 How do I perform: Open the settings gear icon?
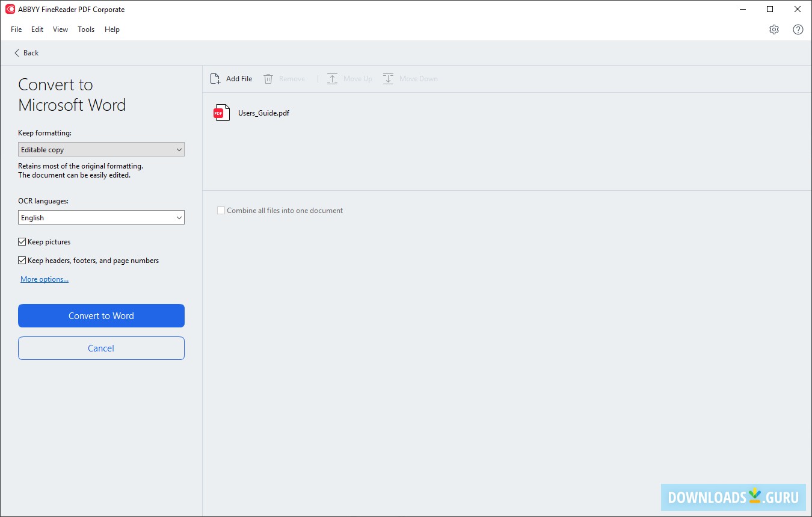(x=774, y=29)
